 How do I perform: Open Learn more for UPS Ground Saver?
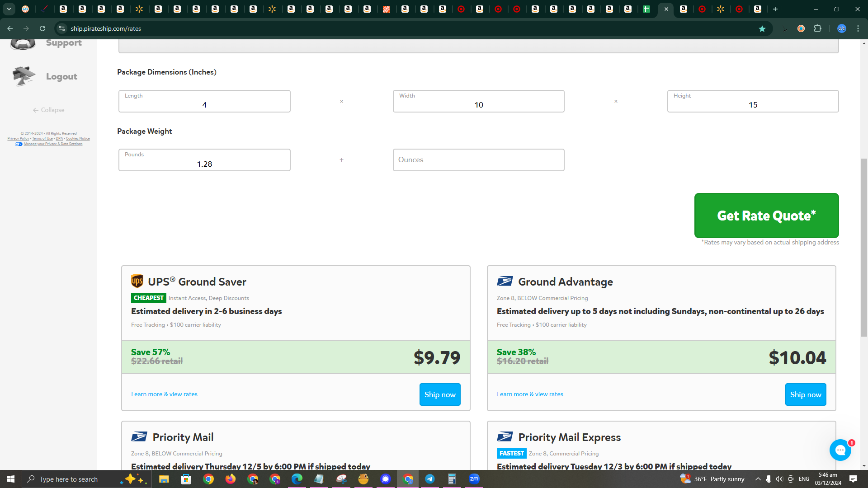click(164, 394)
